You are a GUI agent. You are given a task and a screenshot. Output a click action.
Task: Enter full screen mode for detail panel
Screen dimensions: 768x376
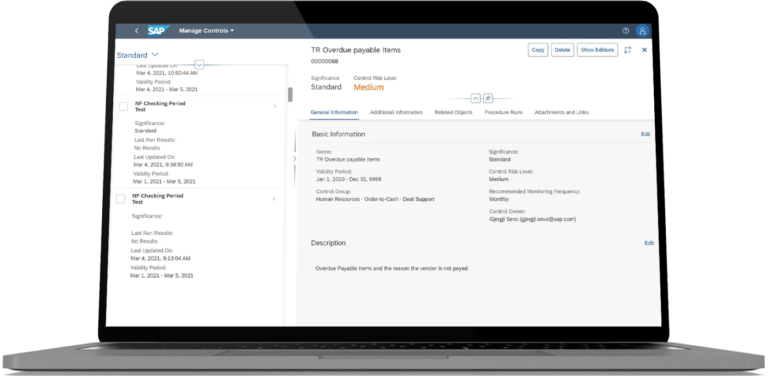(627, 50)
